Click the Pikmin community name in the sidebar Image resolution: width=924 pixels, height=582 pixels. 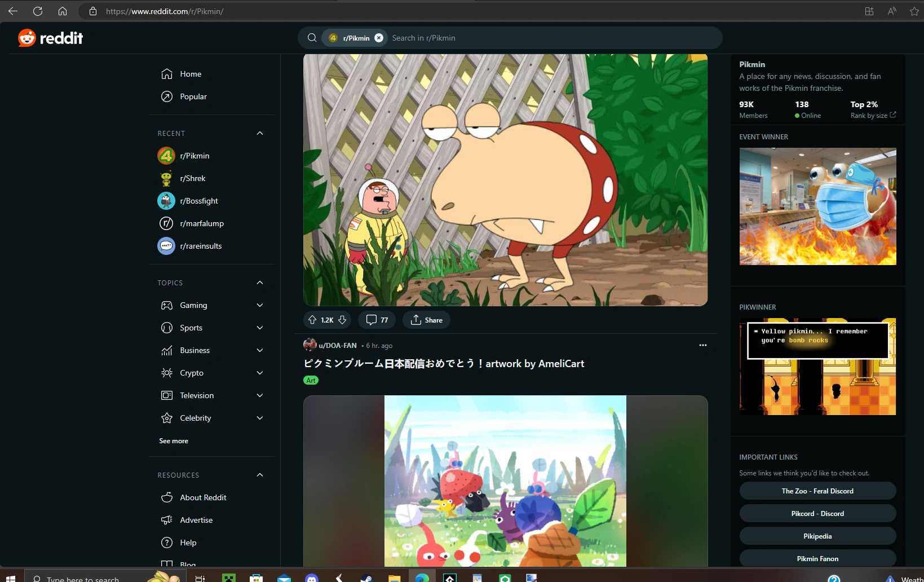[x=752, y=64]
